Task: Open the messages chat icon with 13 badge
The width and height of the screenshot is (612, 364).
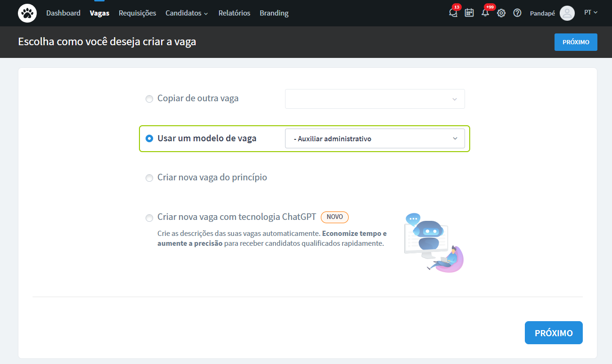Action: [453, 13]
